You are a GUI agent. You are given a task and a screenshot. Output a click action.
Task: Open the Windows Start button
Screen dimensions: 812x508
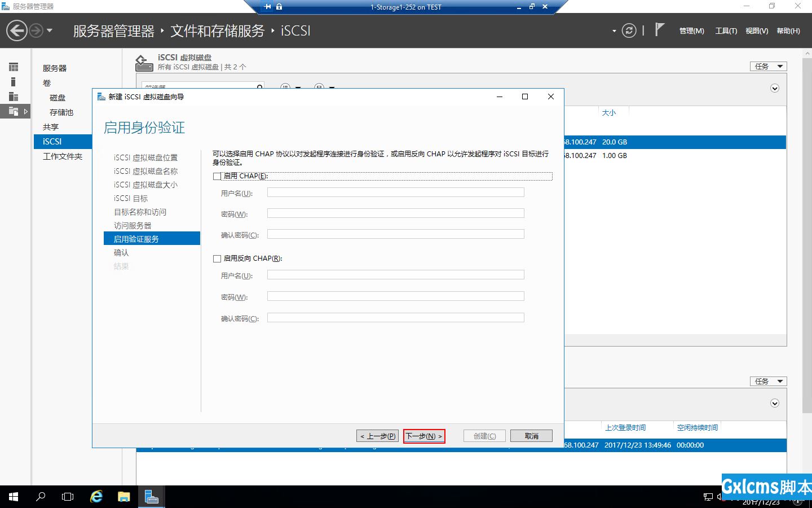pos(14,497)
